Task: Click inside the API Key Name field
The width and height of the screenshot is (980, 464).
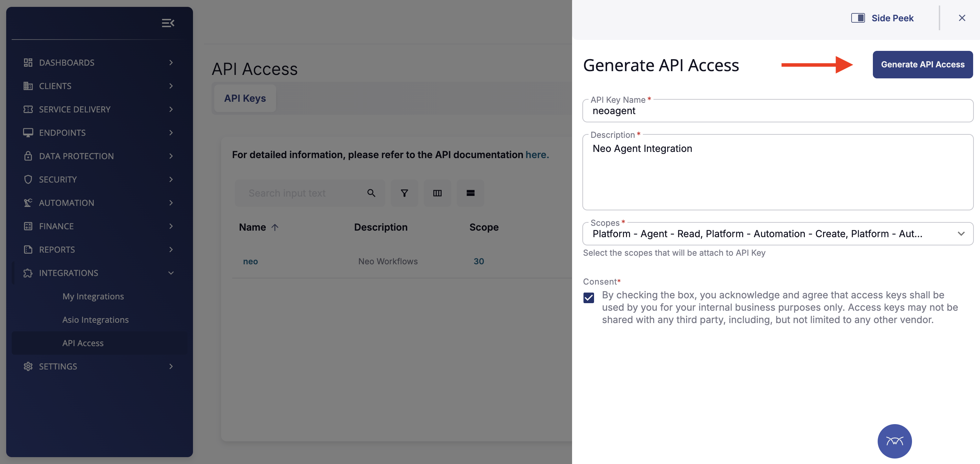Action: pos(777,111)
